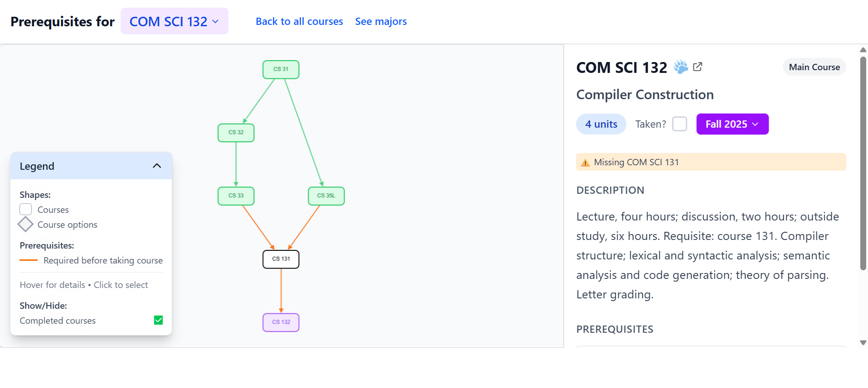This screenshot has width=868, height=388.
Task: Select the CS 35L node in the graph
Action: click(x=326, y=196)
